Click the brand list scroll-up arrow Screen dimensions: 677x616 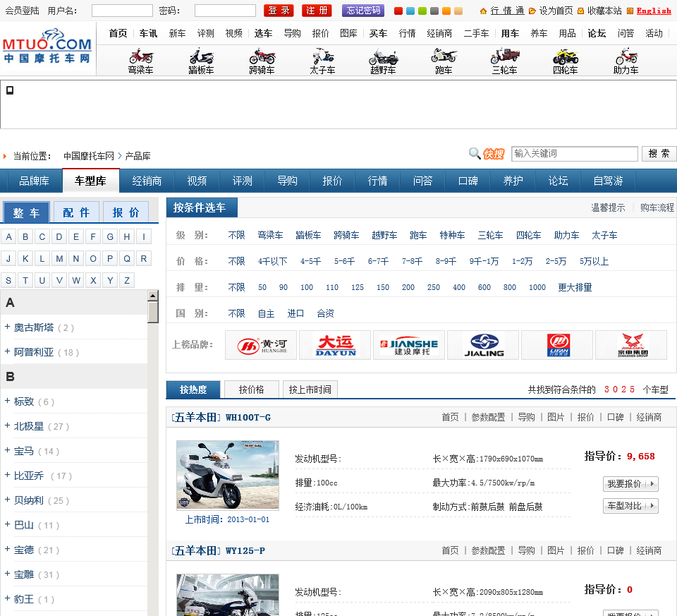coord(153,296)
